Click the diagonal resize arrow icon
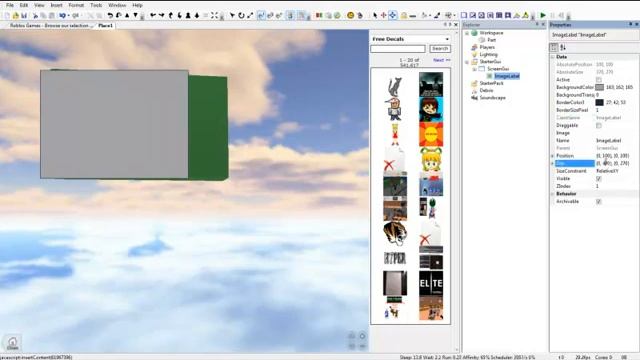640x360 pixels. 250,16
